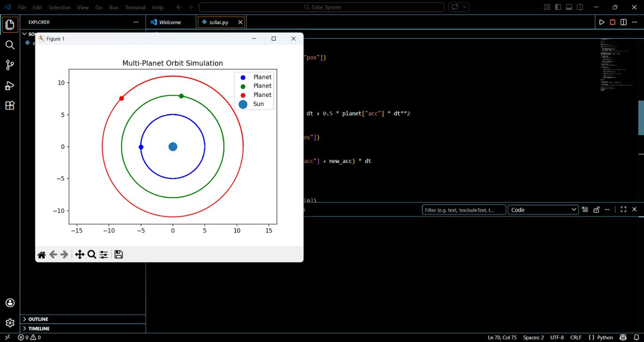The width and height of the screenshot is (644, 342).
Task: Open the File menu
Action: tap(22, 8)
